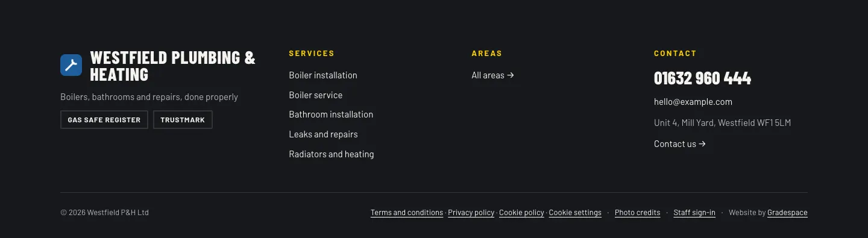Click the blue wrench logo icon
The width and height of the screenshot is (868, 238).
tap(71, 65)
